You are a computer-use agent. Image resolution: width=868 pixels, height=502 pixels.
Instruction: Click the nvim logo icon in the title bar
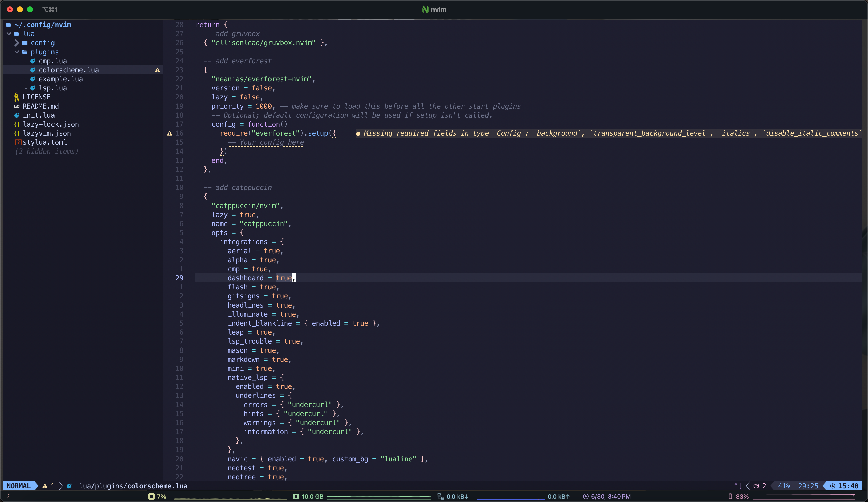425,9
